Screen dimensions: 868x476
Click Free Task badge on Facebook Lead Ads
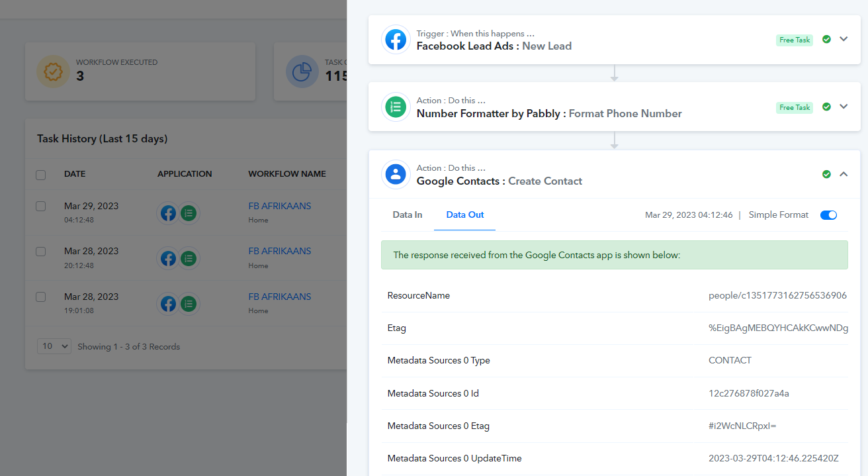pos(795,40)
